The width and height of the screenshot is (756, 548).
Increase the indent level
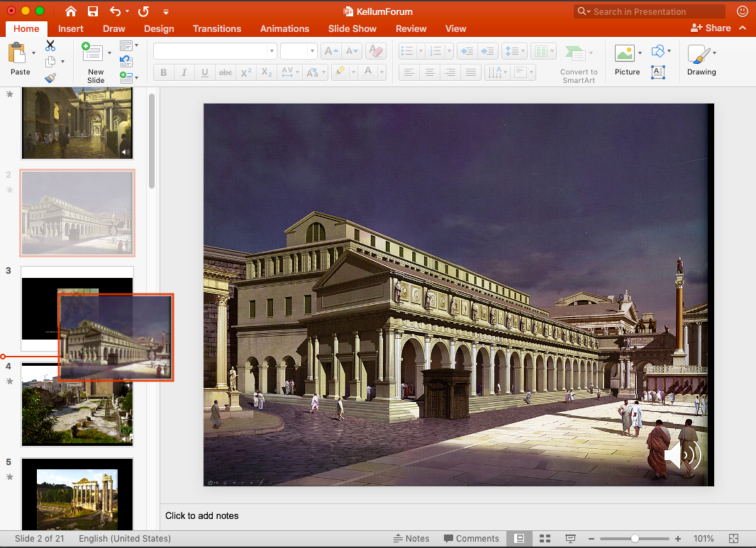tap(487, 50)
